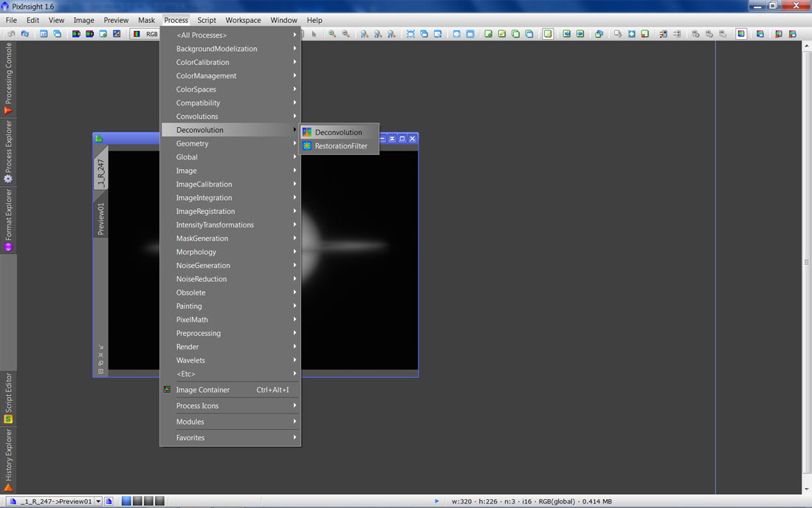
Task: Click the green icon on image window title bar
Action: click(x=99, y=139)
